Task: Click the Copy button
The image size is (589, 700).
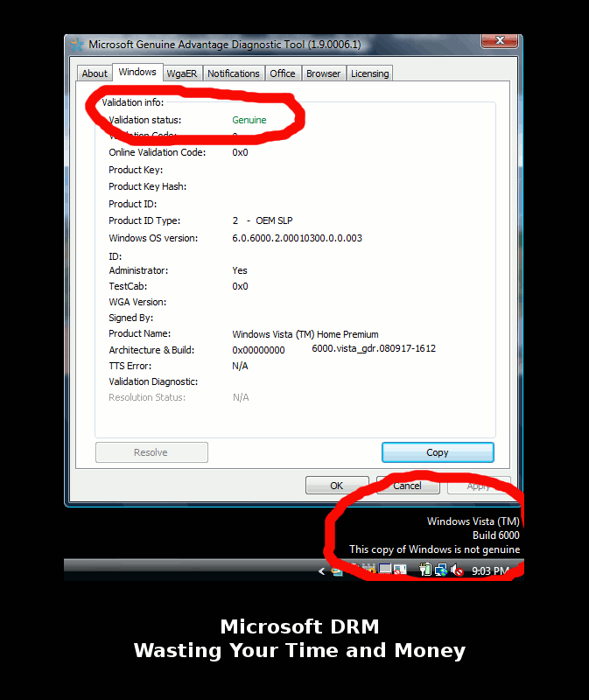Action: coord(438,452)
